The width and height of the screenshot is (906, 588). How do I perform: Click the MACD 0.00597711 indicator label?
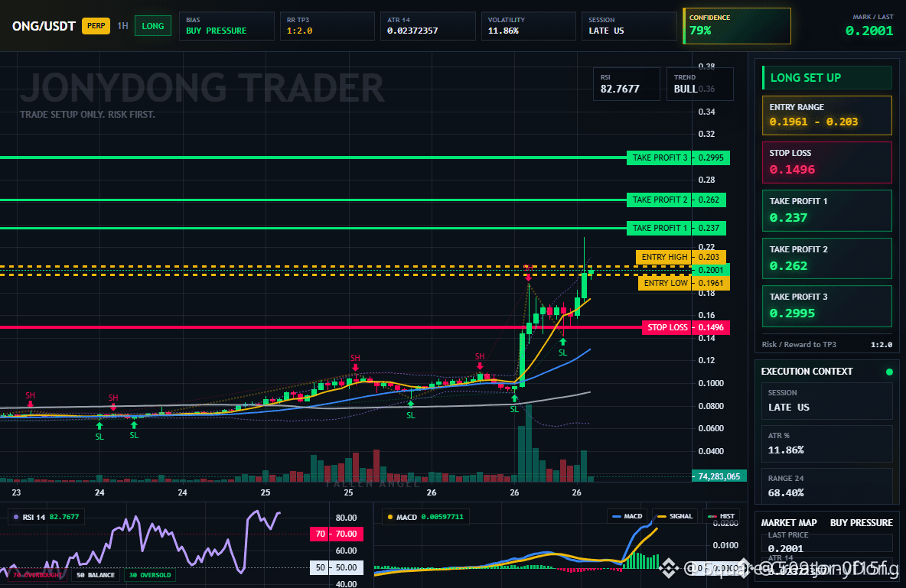(x=425, y=517)
